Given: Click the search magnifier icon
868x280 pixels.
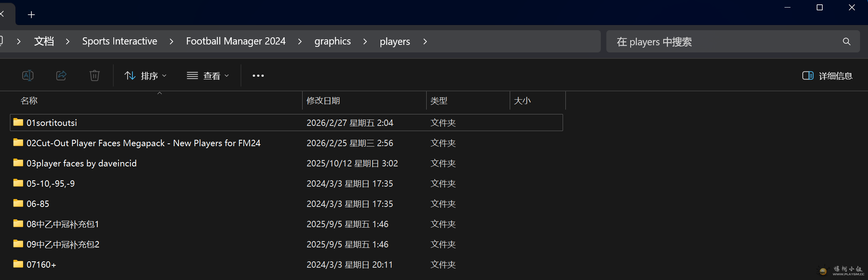Looking at the screenshot, I should coord(847,42).
